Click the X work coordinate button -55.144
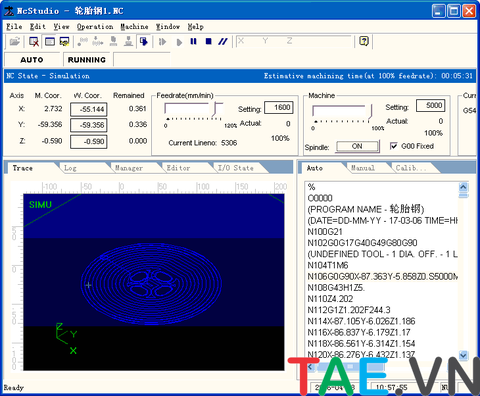Screen dimensions: 480x396 [89, 109]
